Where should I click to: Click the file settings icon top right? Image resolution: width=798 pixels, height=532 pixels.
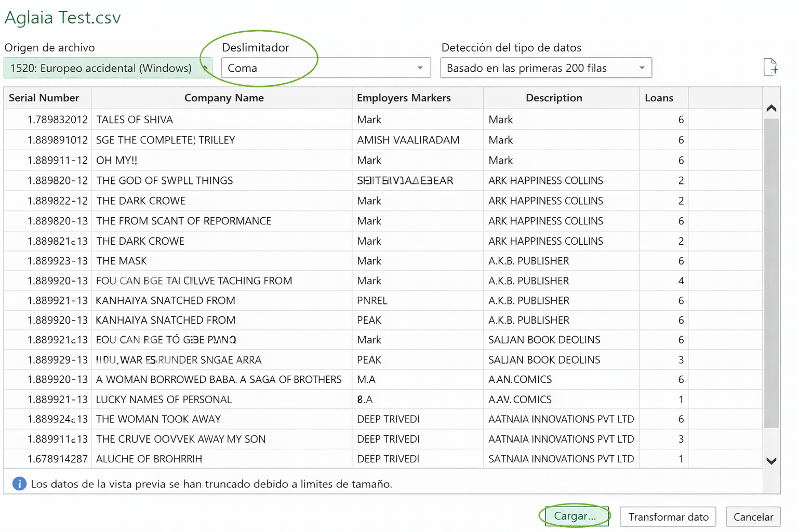click(x=770, y=67)
